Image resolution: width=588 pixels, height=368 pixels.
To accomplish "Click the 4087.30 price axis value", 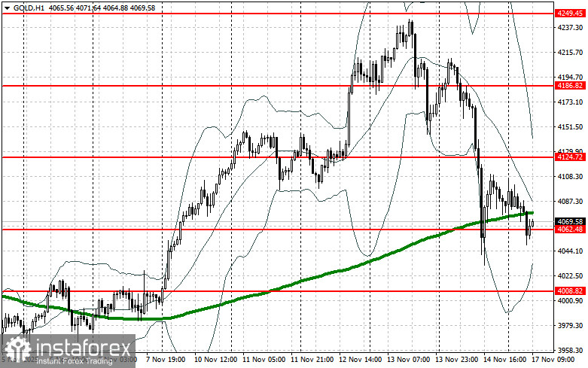I will pyautogui.click(x=570, y=201).
